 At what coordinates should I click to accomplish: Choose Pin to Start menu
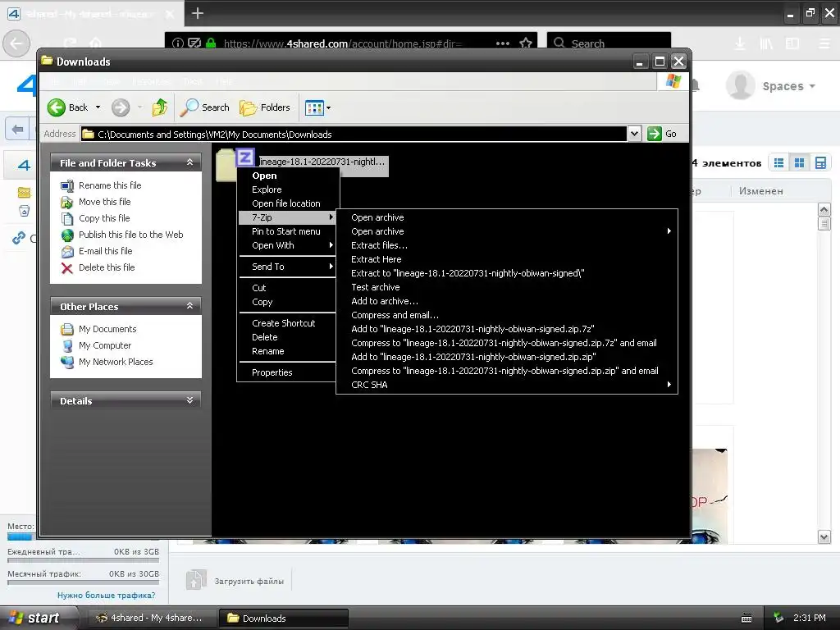(x=286, y=231)
